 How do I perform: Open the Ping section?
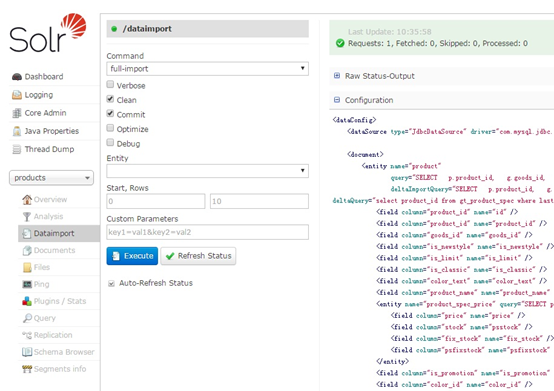41,284
